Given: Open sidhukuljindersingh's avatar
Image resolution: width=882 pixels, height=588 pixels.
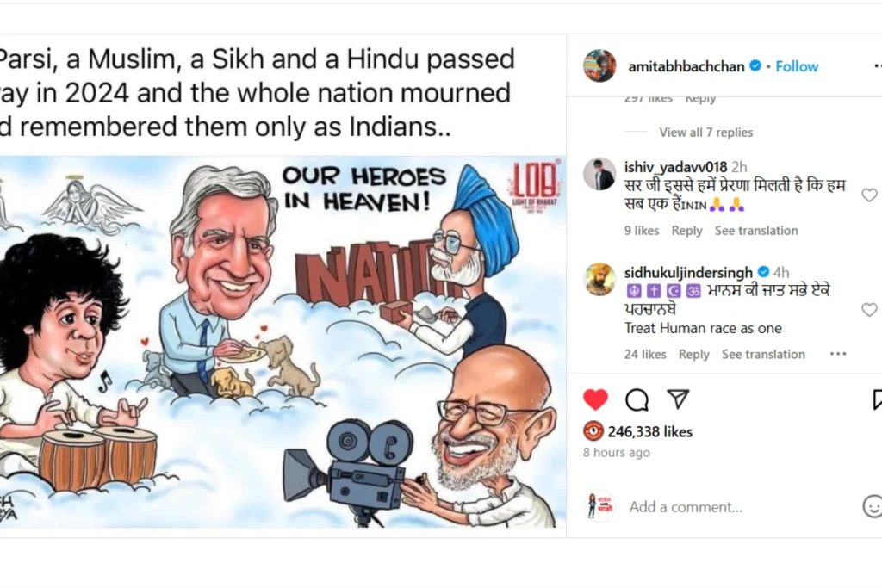Looking at the screenshot, I should point(599,279).
